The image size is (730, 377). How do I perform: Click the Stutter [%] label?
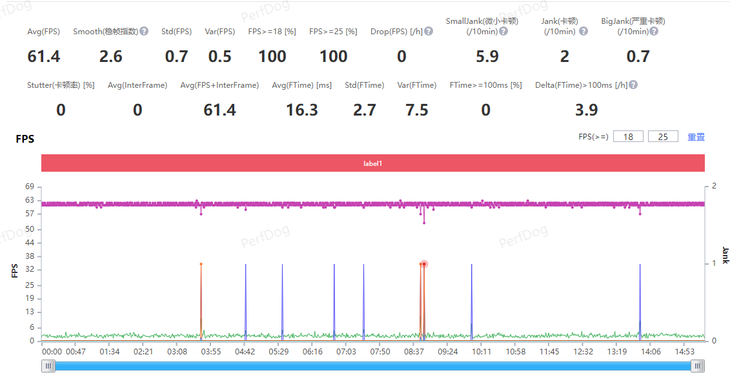click(61, 85)
